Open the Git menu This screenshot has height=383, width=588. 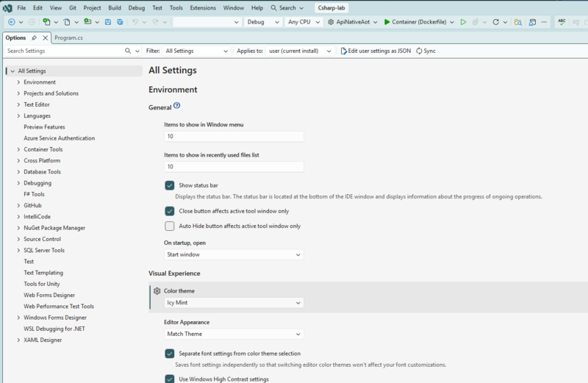[x=72, y=8]
